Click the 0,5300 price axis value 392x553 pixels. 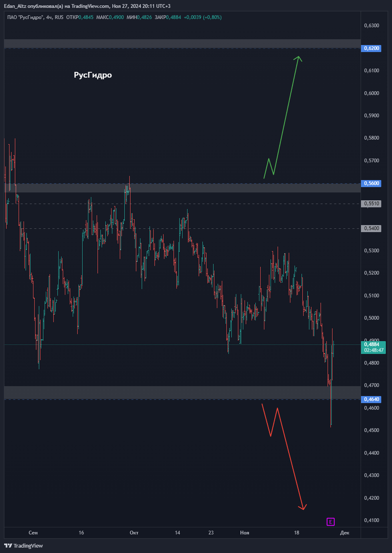click(x=371, y=251)
